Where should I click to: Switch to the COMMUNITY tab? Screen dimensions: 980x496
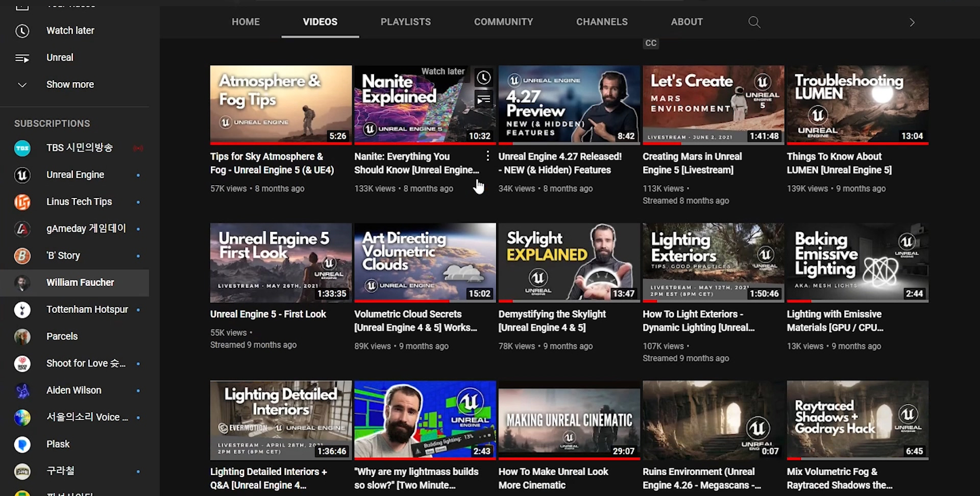point(503,22)
